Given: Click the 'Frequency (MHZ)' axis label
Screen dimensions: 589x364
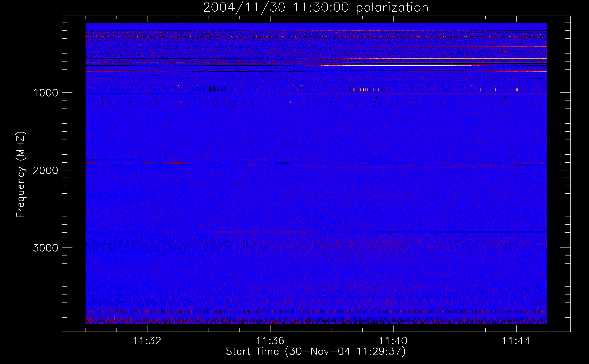Looking at the screenshot, I should (x=20, y=175).
